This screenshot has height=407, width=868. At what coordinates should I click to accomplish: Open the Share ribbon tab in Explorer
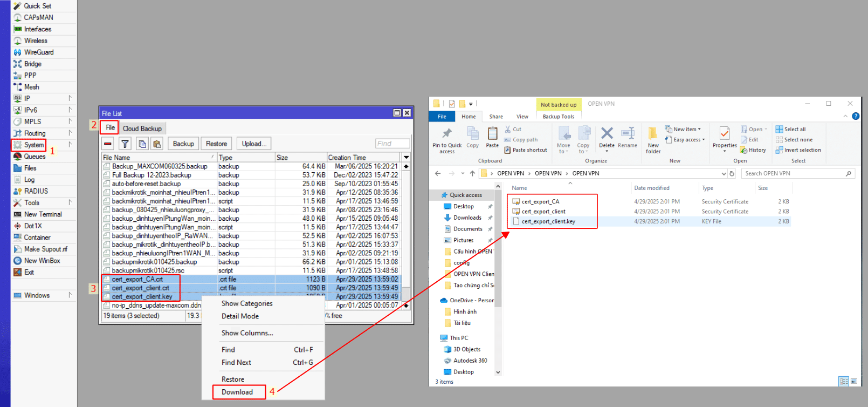[x=496, y=117]
